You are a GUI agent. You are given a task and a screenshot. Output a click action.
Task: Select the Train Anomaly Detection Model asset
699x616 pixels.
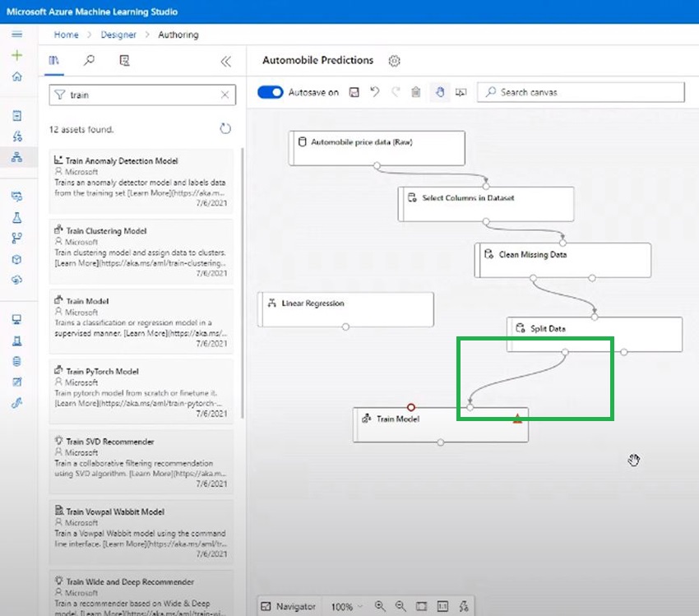click(x=141, y=182)
